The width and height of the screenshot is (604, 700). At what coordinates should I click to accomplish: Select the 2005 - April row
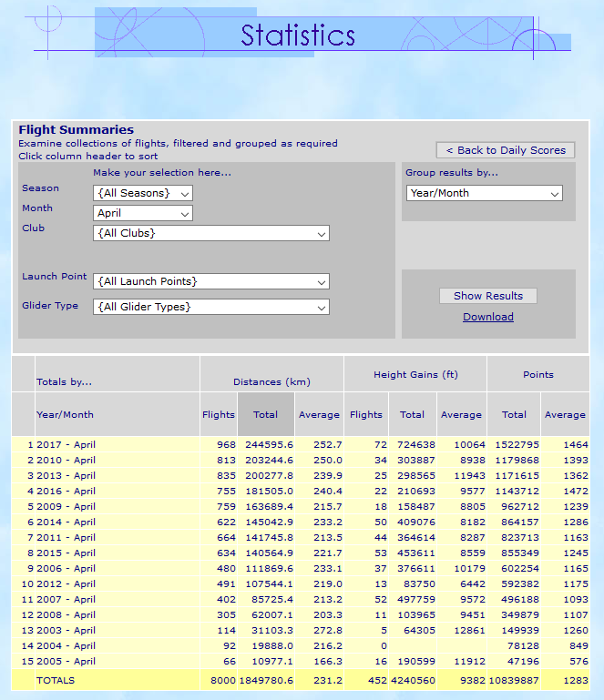pos(66,661)
